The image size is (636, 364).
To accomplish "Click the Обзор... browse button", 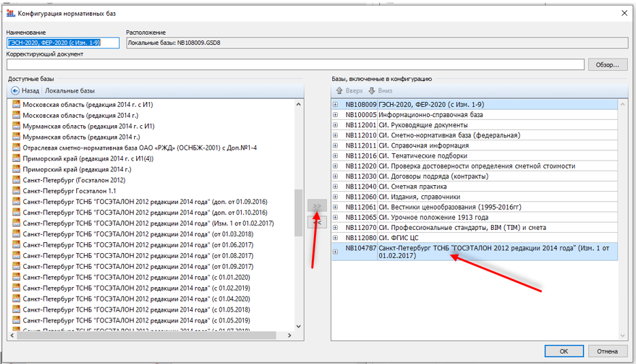I will point(607,65).
